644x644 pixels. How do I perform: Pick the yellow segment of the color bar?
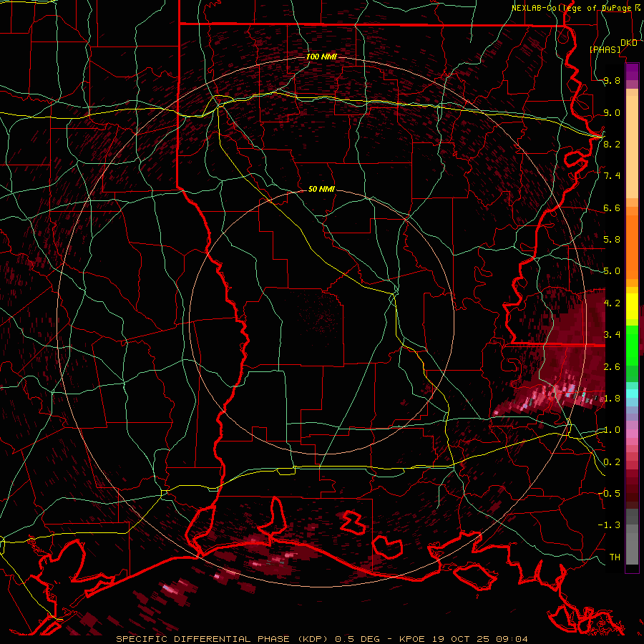pyautogui.click(x=632, y=306)
